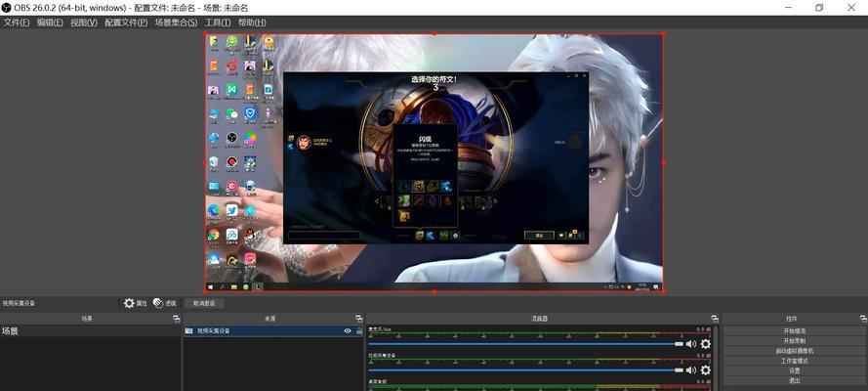
Task: Adjust the mixer 视频采集设备 volume slider
Action: 526,369
